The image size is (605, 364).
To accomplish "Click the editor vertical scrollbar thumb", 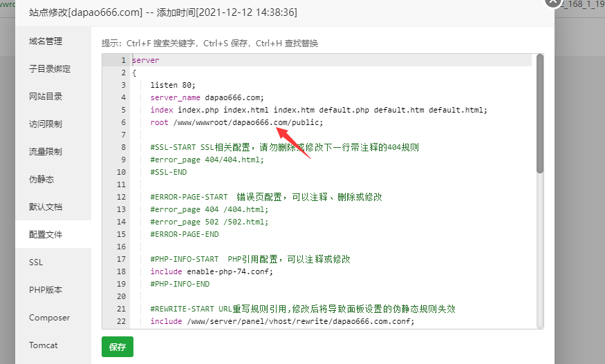I will 540,114.
